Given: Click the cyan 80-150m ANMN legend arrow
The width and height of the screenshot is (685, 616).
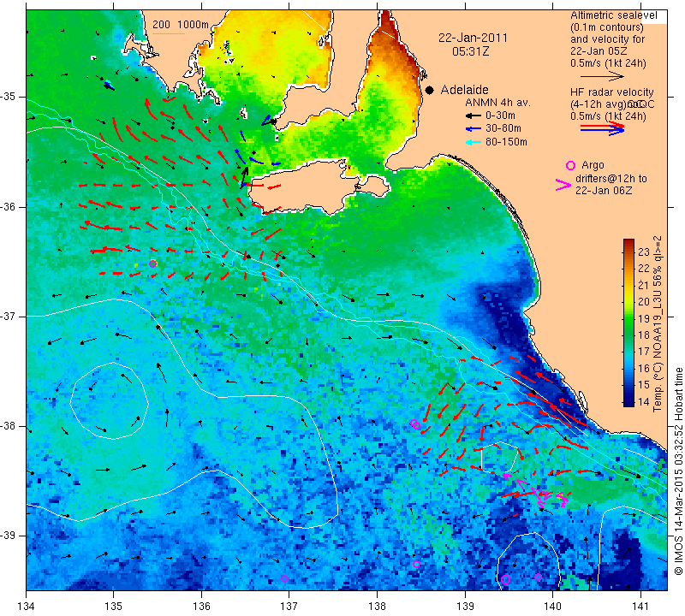Looking at the screenshot, I should pyautogui.click(x=473, y=142).
